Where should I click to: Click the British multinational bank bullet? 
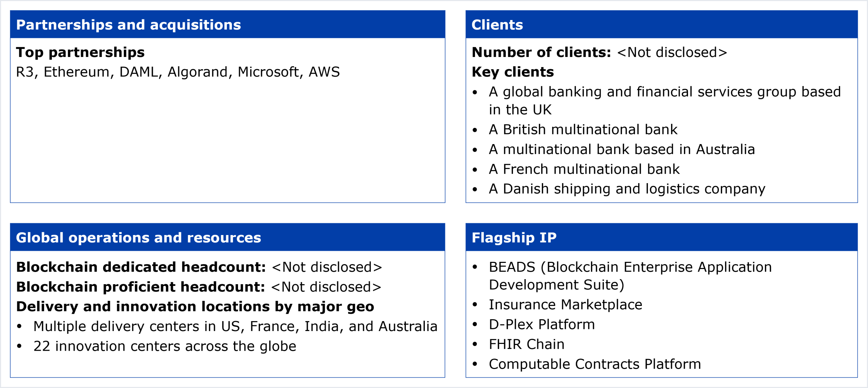[x=583, y=130]
